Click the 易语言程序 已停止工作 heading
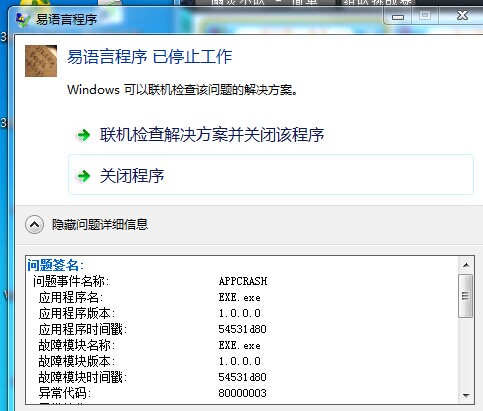This screenshot has width=483, height=411. tap(149, 57)
